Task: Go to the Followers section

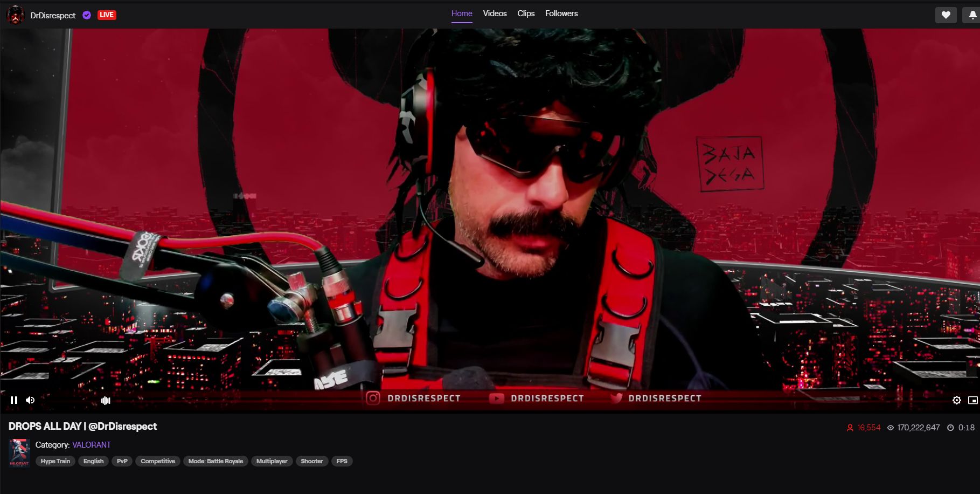Action: [561, 13]
